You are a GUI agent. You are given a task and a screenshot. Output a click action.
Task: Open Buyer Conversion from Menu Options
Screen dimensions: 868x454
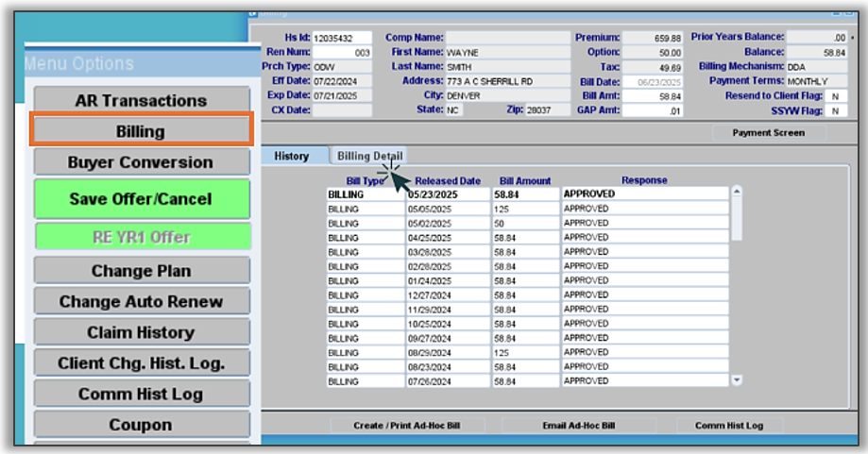pyautogui.click(x=141, y=162)
